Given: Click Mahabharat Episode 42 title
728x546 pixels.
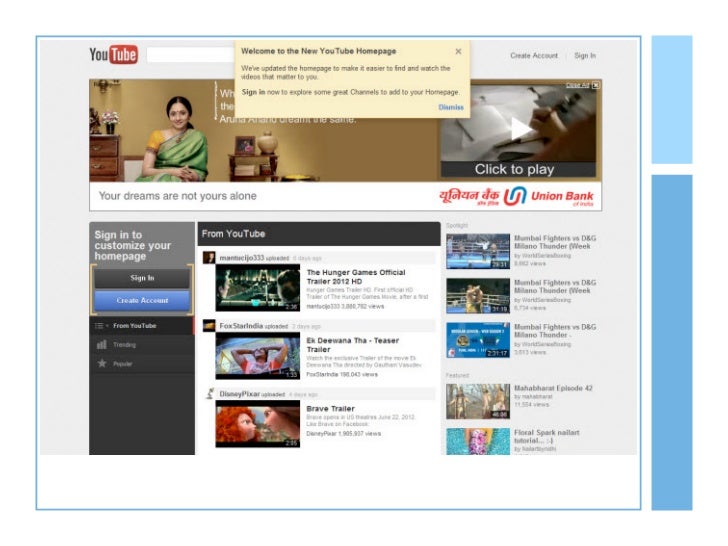Looking at the screenshot, I should (x=553, y=388).
